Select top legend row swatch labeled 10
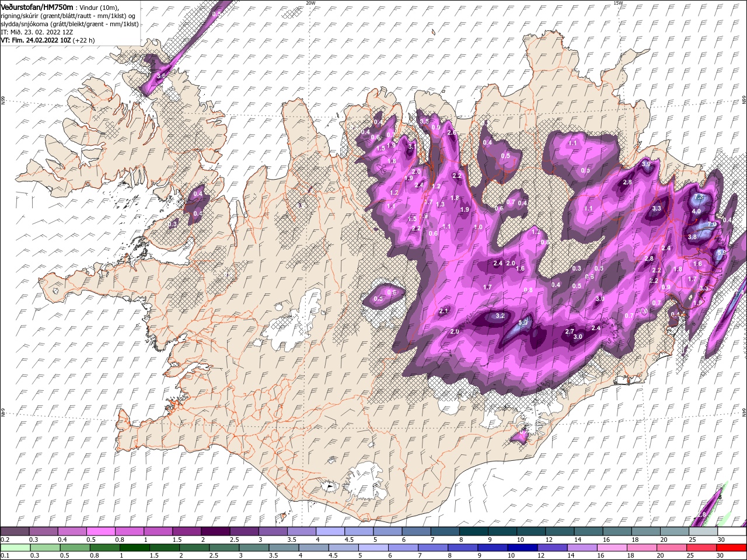This screenshot has height=560, width=747. point(532,531)
